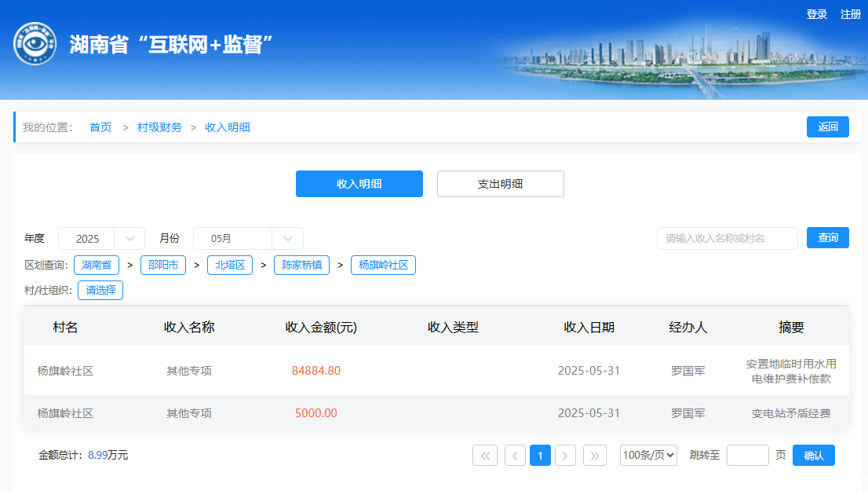Image resolution: width=868 pixels, height=491 pixels.
Task: Click 首页 in the breadcrumb
Action: pos(100,127)
